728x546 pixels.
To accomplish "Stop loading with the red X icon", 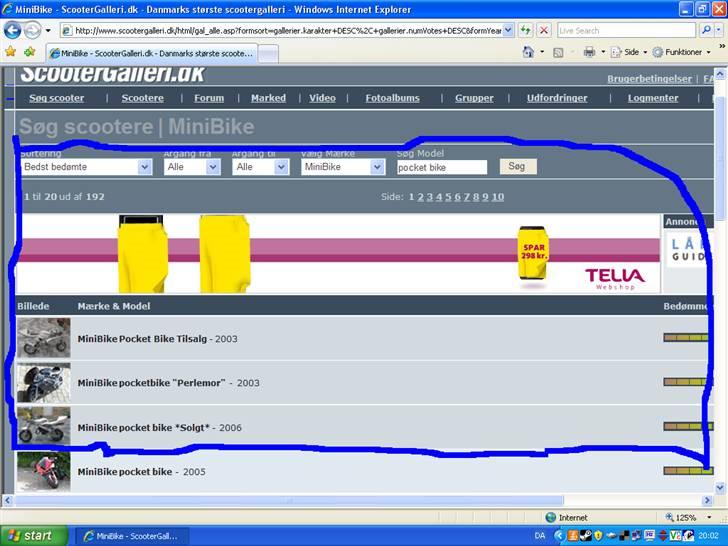I will (x=543, y=31).
